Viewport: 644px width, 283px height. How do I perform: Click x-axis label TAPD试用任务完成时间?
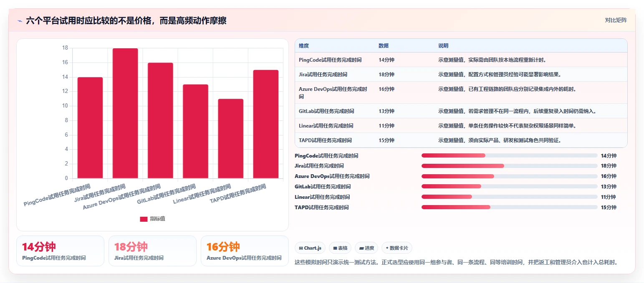tap(238, 194)
